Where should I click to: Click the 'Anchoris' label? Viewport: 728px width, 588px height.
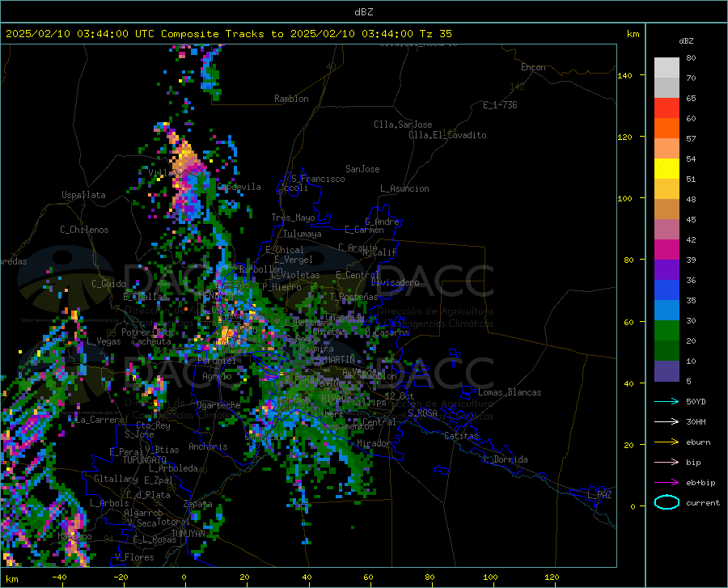208,446
